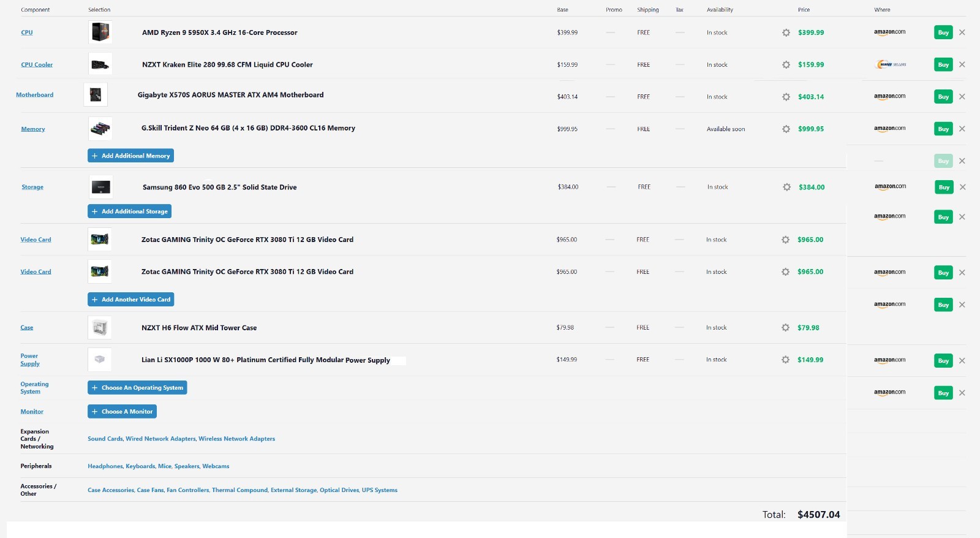Image resolution: width=980 pixels, height=538 pixels.
Task: Open gear settings for Lian Li SX1000P
Action: pyautogui.click(x=785, y=360)
